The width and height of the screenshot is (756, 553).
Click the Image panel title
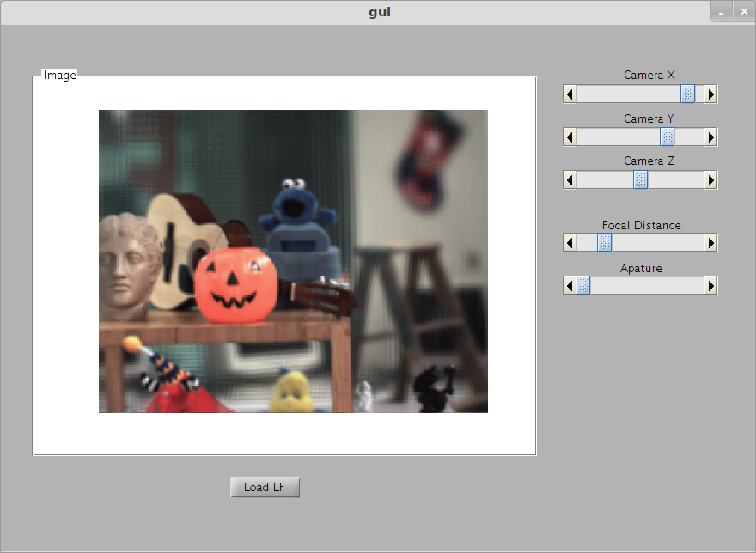[60, 76]
